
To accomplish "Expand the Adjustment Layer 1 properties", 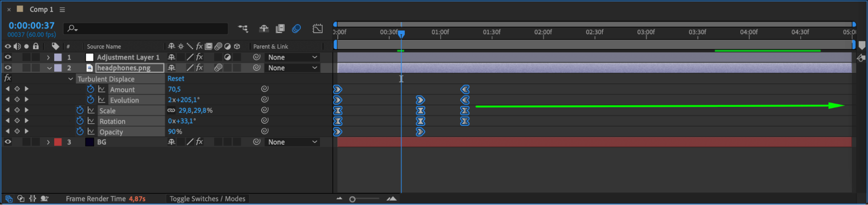I will click(48, 57).
